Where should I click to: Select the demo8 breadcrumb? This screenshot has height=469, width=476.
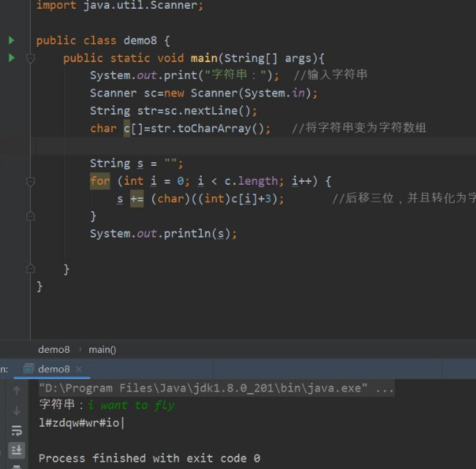click(x=54, y=349)
